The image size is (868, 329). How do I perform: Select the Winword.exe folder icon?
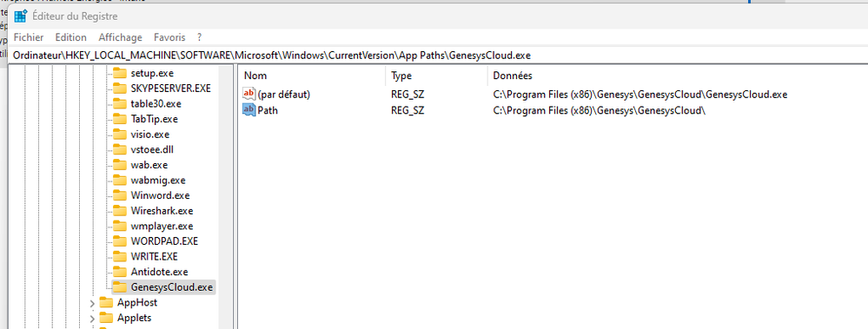pos(120,195)
